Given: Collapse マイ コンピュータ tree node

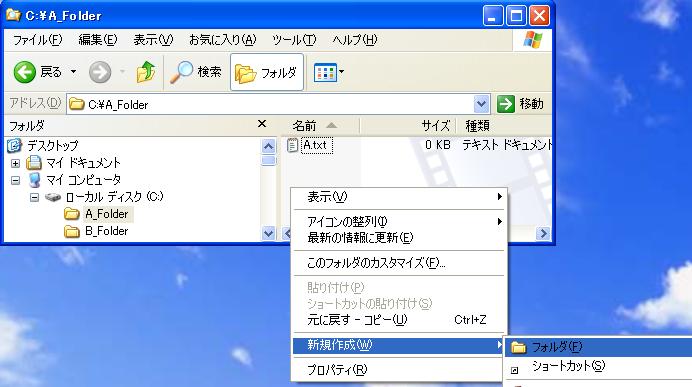Looking at the screenshot, I should (x=15, y=180).
